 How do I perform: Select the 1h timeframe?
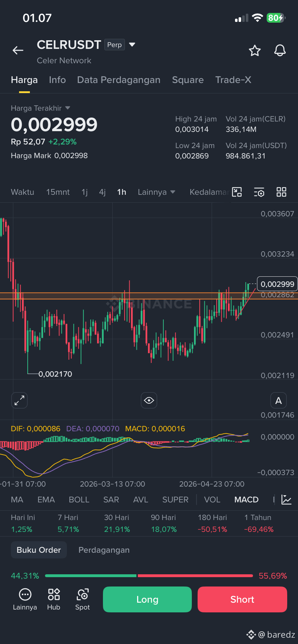tap(122, 192)
